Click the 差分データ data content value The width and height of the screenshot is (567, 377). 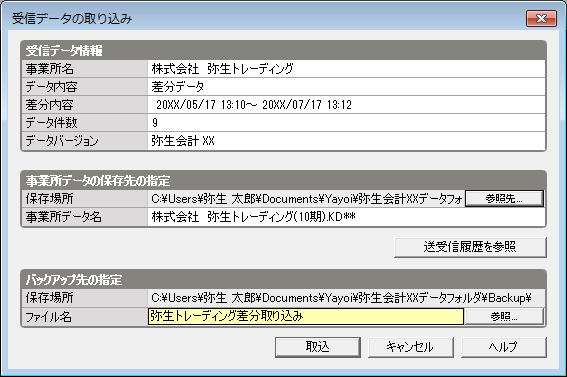(x=178, y=87)
